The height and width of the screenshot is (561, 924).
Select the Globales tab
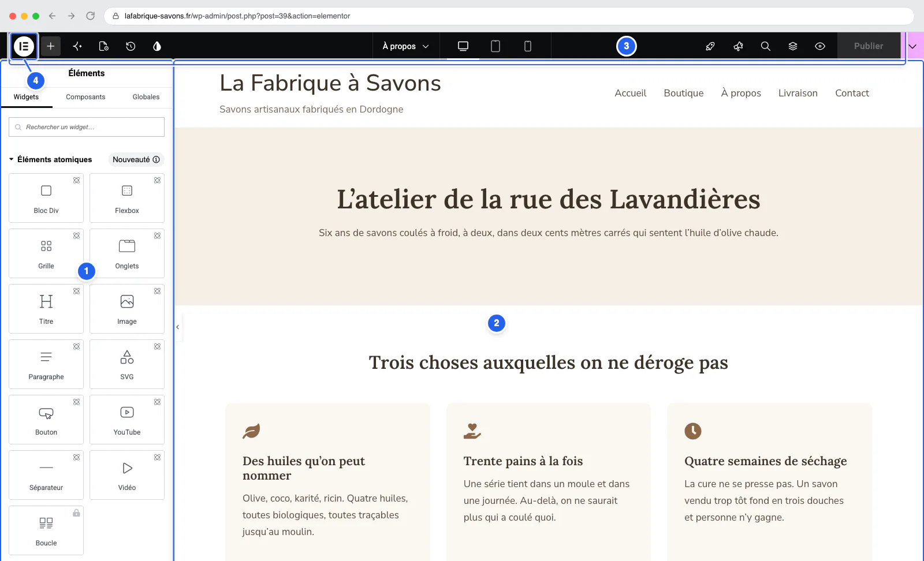[146, 97]
